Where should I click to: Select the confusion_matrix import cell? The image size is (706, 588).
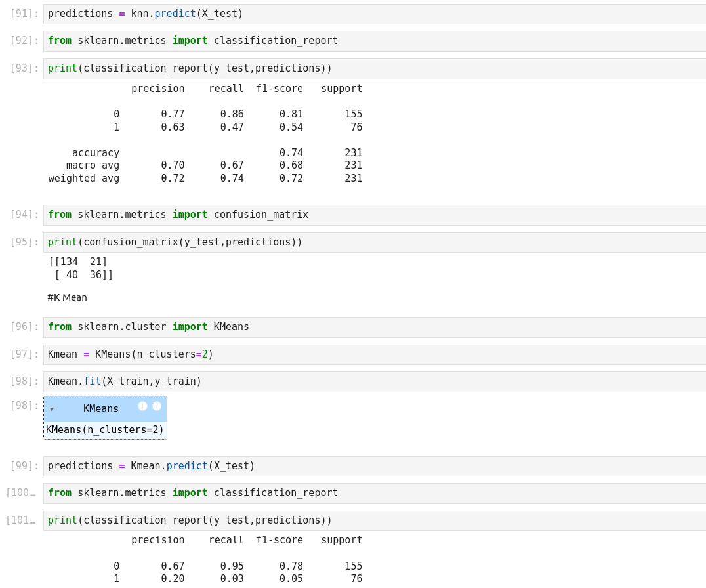point(374,215)
